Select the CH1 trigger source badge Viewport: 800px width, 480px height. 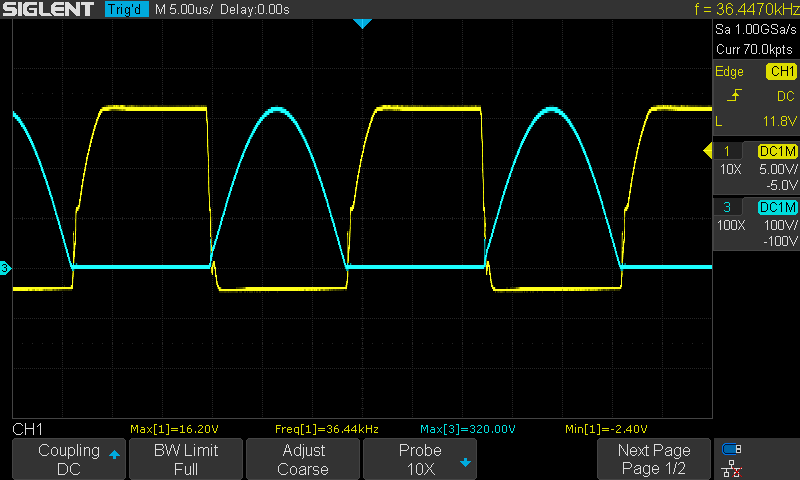pyautogui.click(x=782, y=71)
